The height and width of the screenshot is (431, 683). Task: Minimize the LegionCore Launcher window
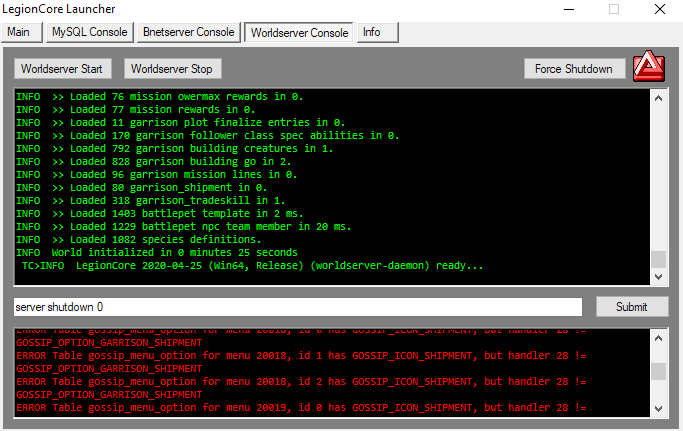point(569,9)
